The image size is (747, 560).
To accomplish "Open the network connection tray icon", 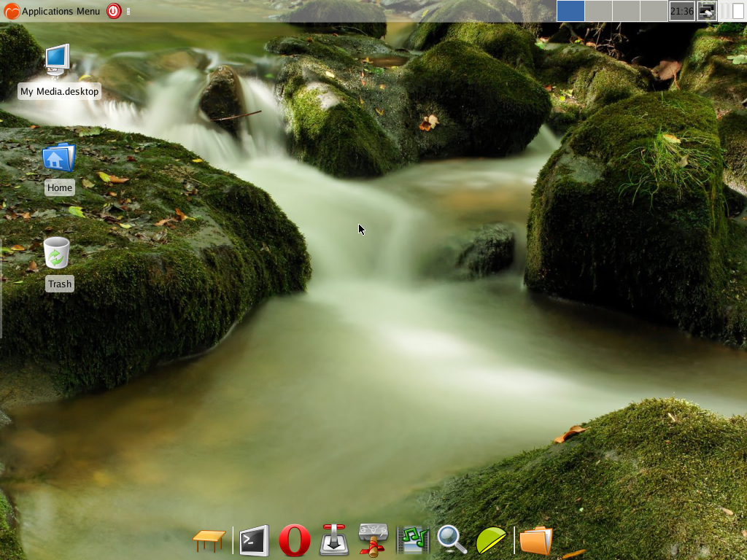I will coord(707,11).
